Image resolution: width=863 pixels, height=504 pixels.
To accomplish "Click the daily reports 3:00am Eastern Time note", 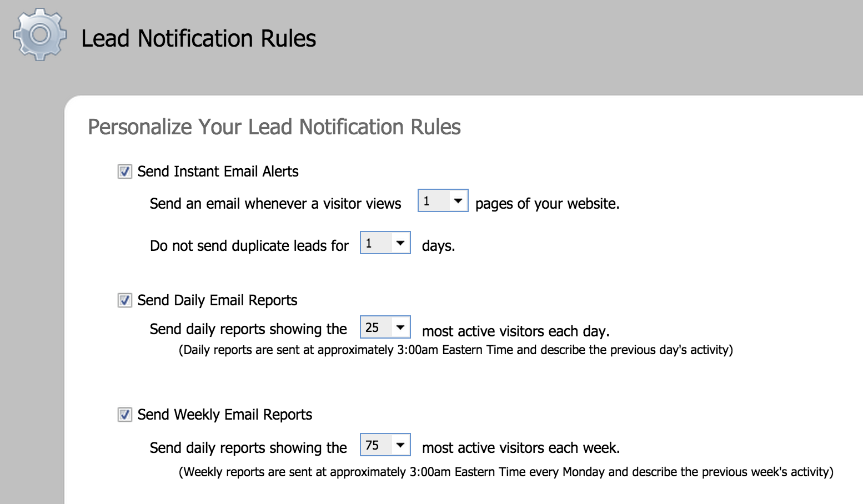I will click(456, 350).
